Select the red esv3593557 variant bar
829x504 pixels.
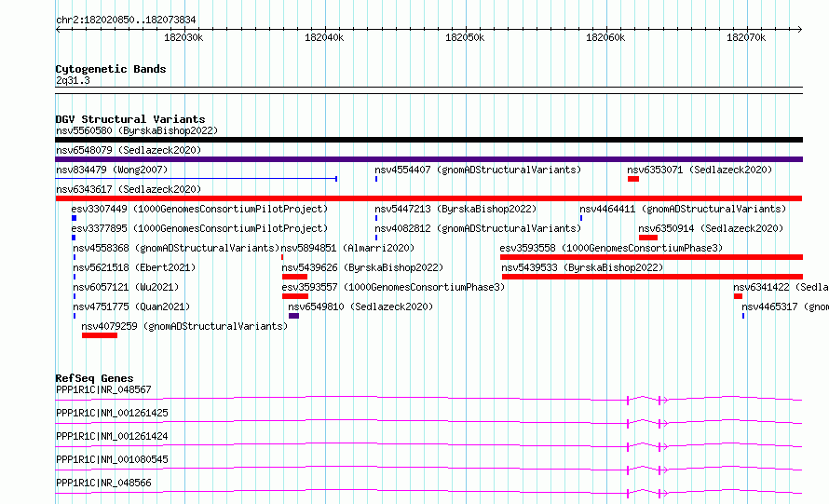(295, 296)
